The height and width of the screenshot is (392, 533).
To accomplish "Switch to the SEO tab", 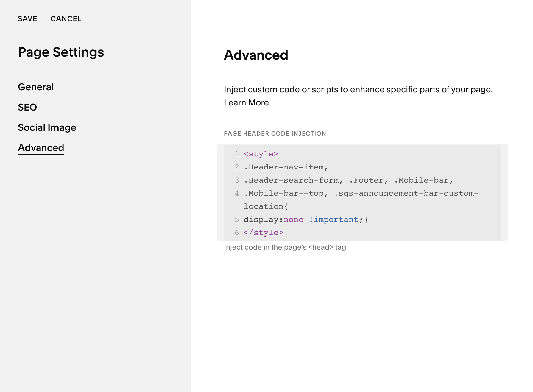I will pyautogui.click(x=27, y=107).
